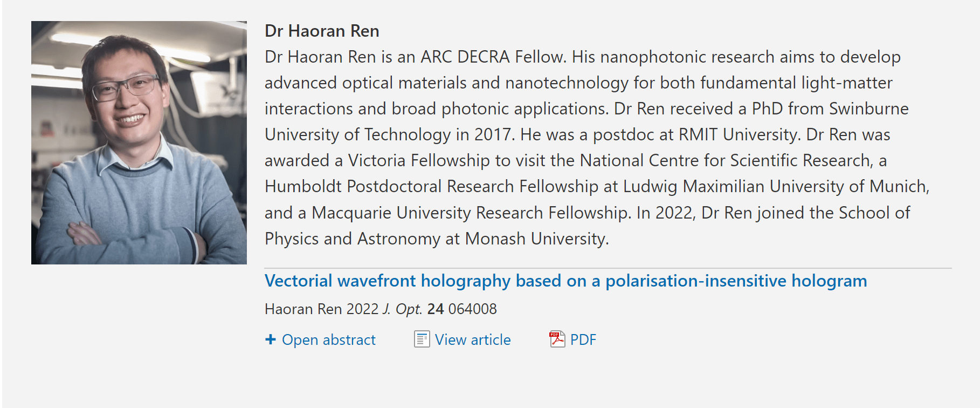Image resolution: width=980 pixels, height=408 pixels.
Task: Click the author name in the citation line
Action: pos(303,309)
